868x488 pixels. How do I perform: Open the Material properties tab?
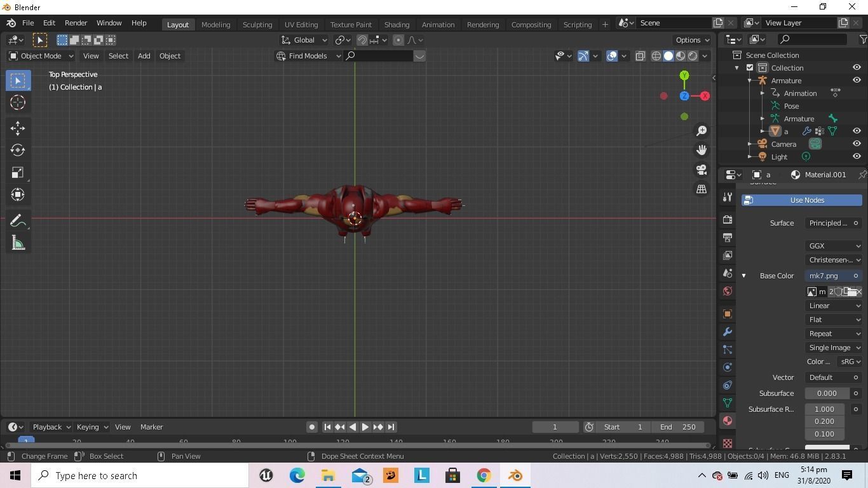pyautogui.click(x=728, y=421)
